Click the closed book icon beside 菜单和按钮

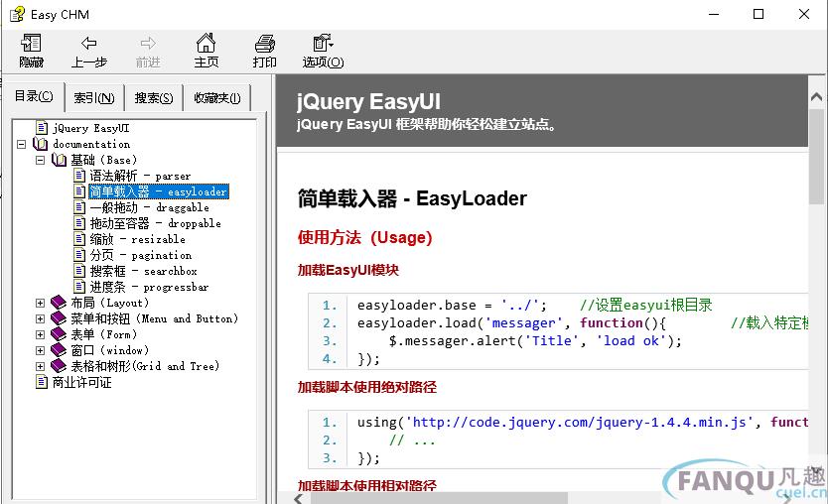click(x=59, y=318)
